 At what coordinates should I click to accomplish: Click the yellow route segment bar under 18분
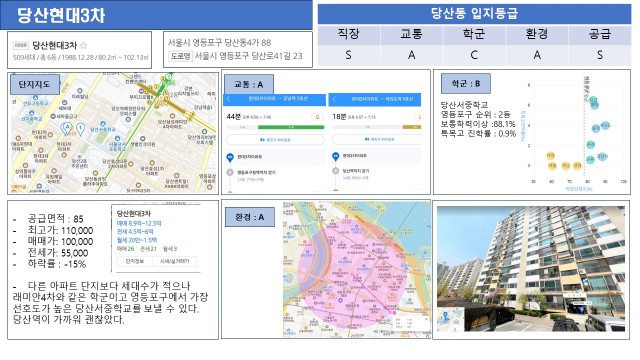[411, 127]
